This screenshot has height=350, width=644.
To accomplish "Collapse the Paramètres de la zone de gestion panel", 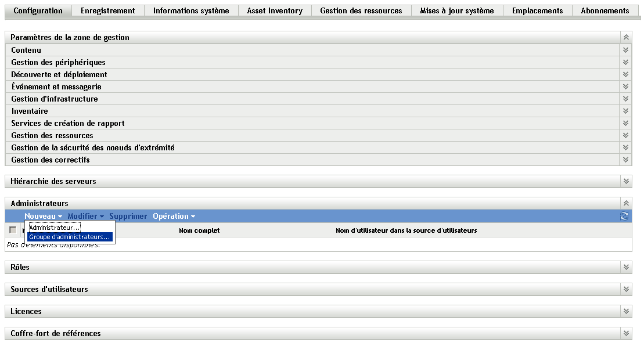I will [x=625, y=36].
